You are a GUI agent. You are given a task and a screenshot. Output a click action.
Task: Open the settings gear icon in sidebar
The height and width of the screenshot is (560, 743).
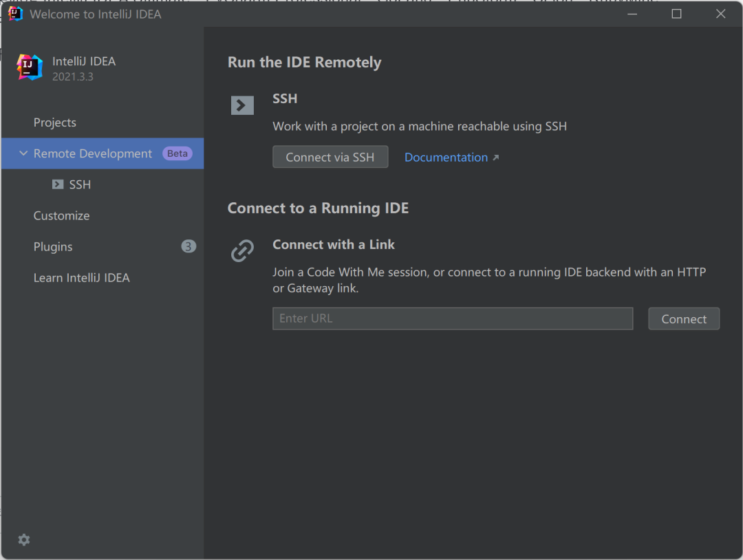click(23, 539)
